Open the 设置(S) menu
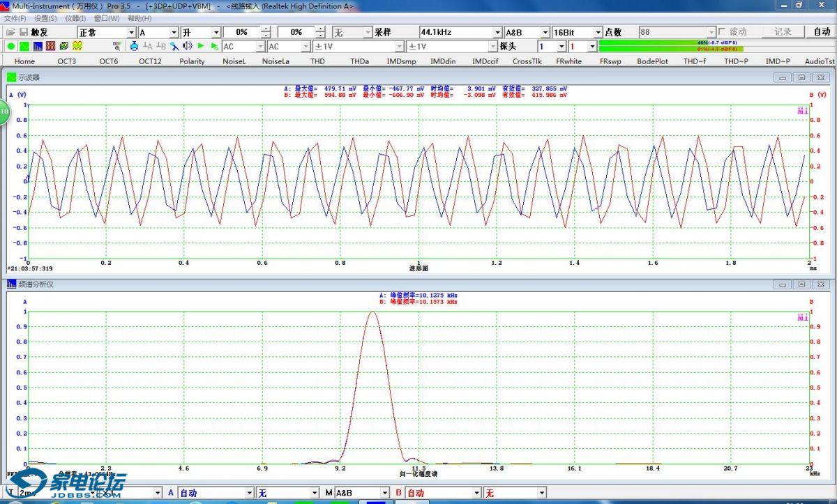 pos(45,18)
